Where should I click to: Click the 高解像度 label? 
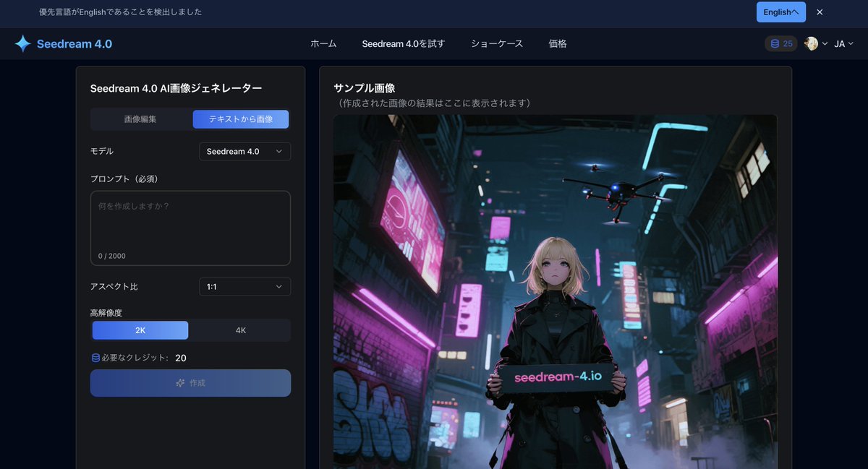click(106, 313)
